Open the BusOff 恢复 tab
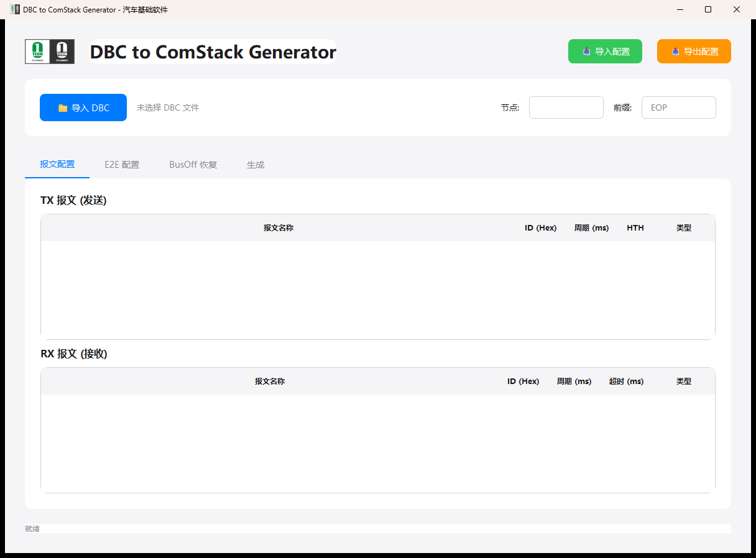 click(x=193, y=165)
